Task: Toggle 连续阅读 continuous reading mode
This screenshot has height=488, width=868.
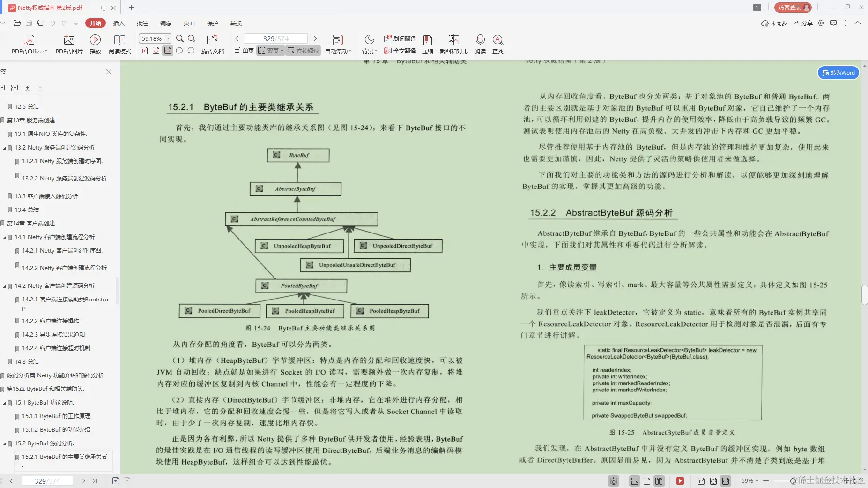Action: [303, 50]
